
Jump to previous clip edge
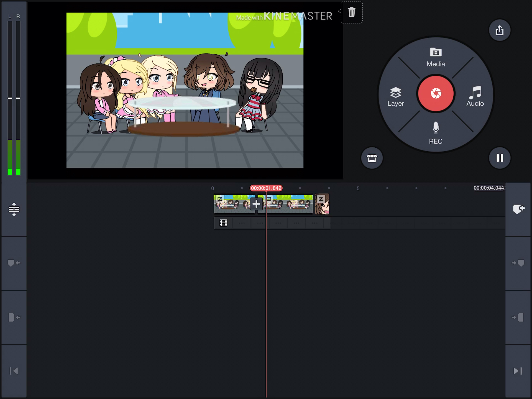14,317
